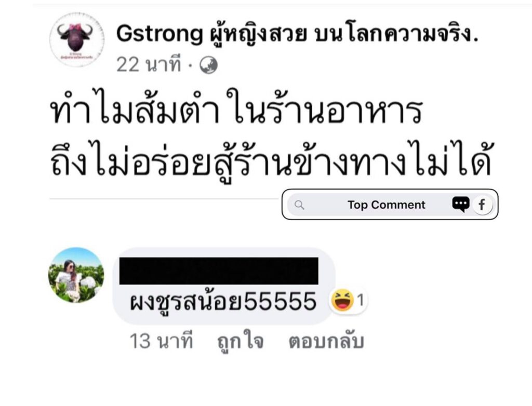Click the Top Comment search field
The image size is (532, 406).
tap(390, 205)
